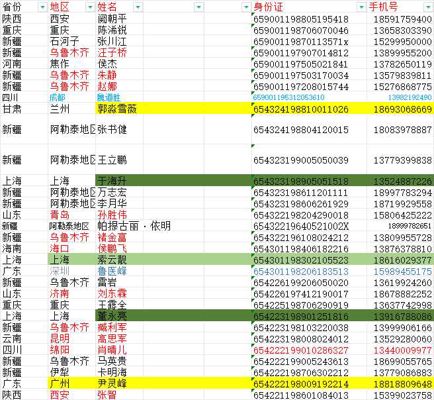
Task: Select the 帕提古丽·依明 name cell
Action: pos(134,226)
